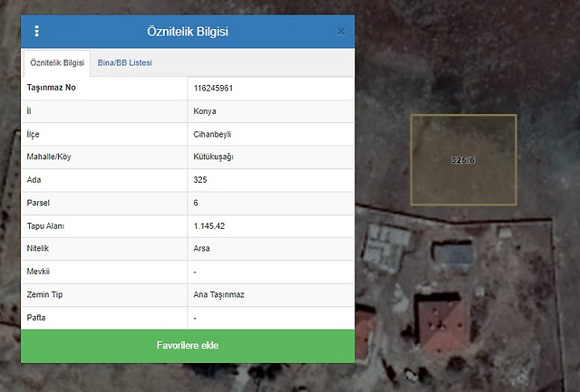This screenshot has width=580, height=392.
Task: Click the blue Öznitelik Bilgisi title bar text
Action: 188,32
